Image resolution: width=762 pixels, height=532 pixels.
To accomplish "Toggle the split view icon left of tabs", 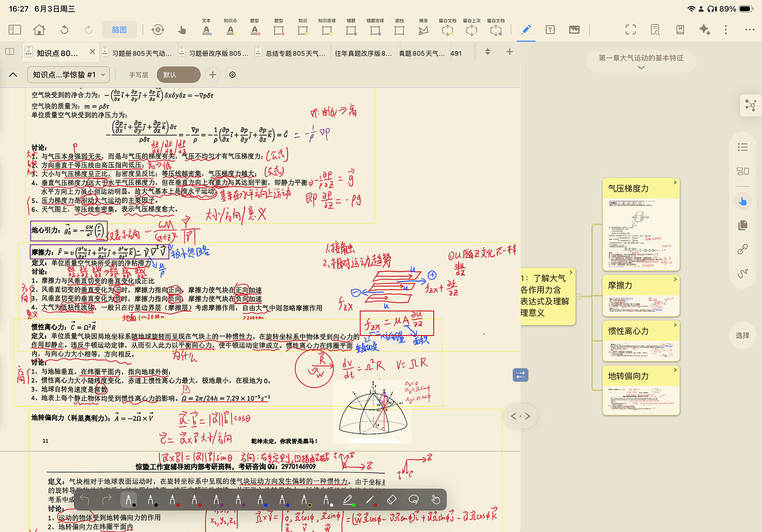I will coord(10,51).
